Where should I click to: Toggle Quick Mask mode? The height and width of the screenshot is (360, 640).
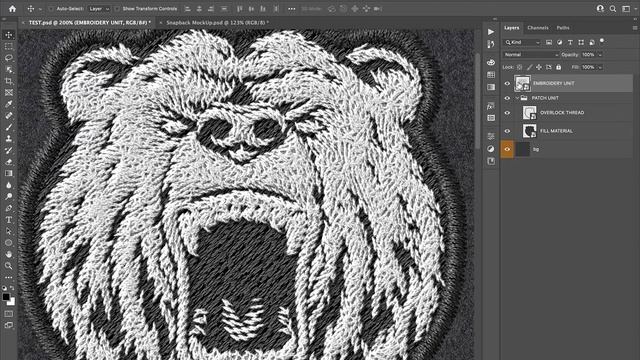(9, 314)
